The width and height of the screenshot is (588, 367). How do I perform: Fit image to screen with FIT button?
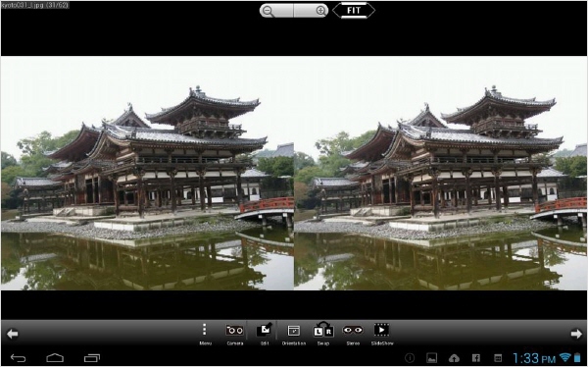point(354,11)
